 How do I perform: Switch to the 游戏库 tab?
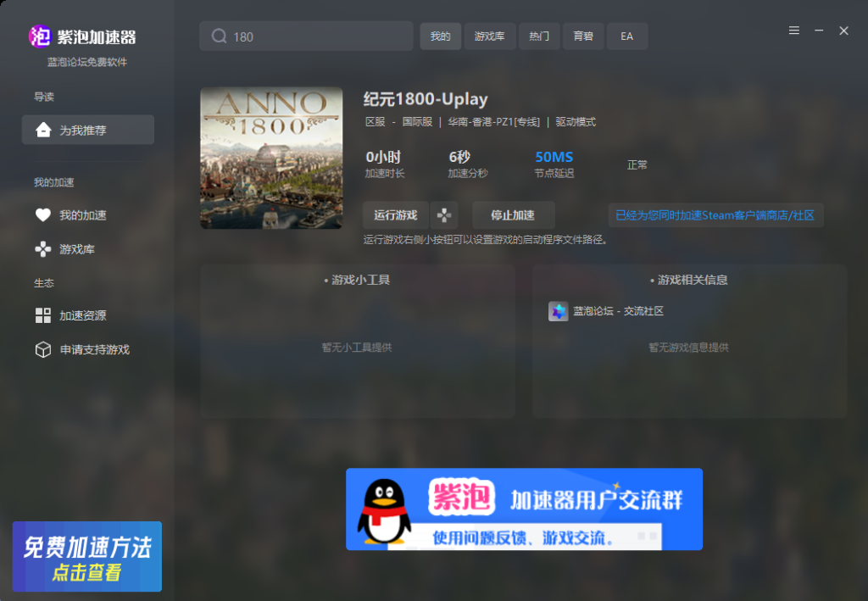coord(490,36)
